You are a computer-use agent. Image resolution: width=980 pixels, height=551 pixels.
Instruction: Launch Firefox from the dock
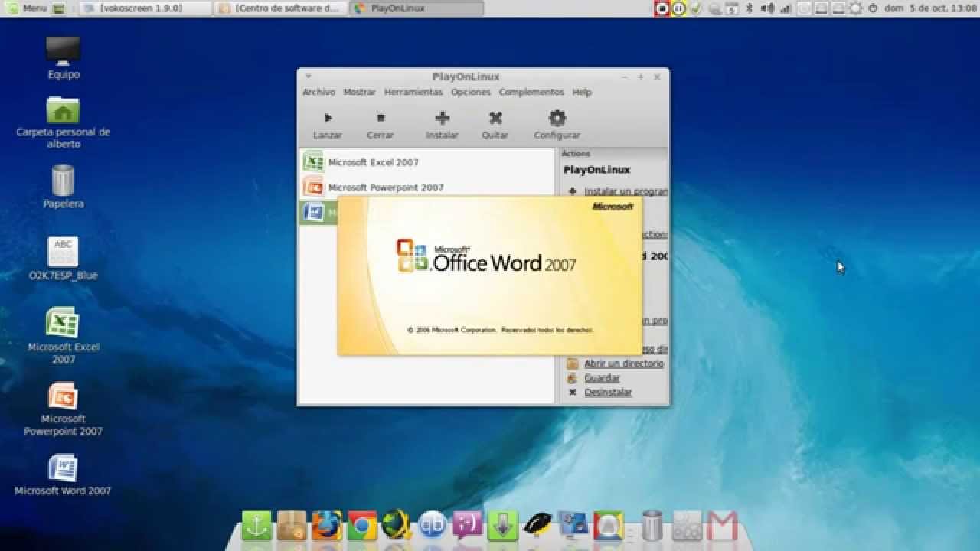pyautogui.click(x=327, y=526)
